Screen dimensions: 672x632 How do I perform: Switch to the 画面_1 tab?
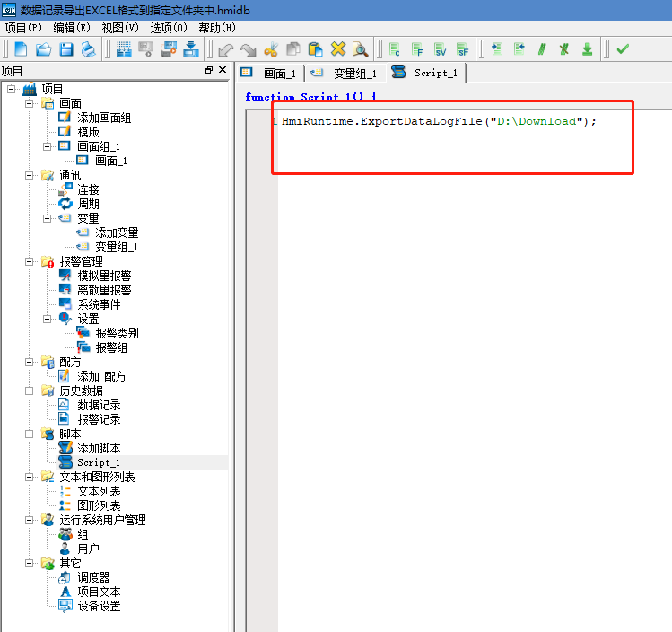tap(269, 73)
